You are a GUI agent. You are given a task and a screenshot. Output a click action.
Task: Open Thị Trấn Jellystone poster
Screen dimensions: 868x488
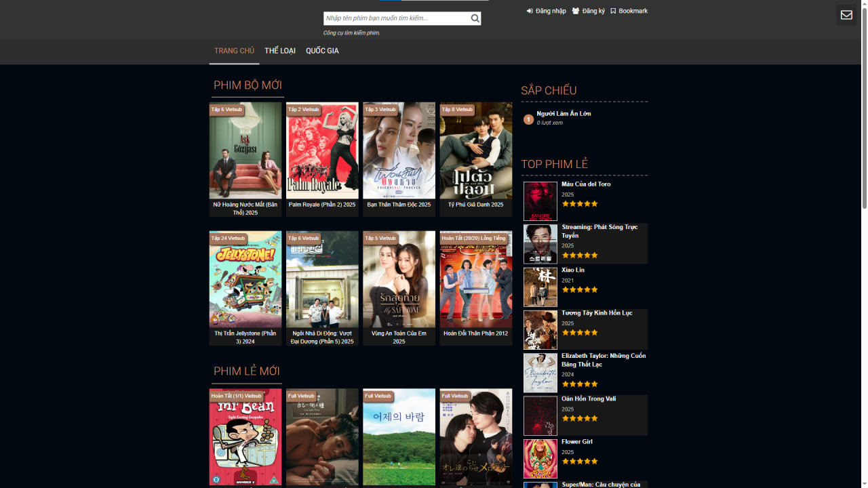tap(245, 279)
